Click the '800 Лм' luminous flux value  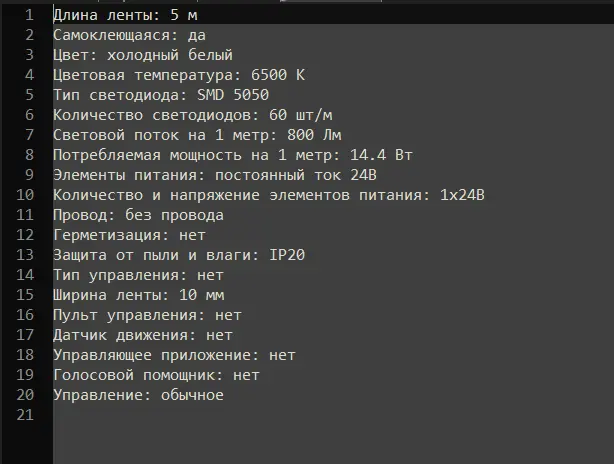click(x=314, y=135)
